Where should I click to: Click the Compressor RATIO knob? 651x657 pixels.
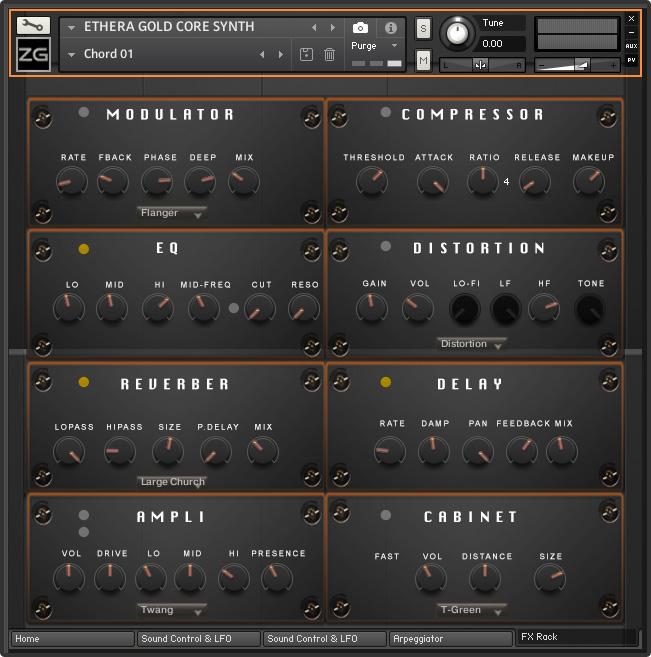(483, 181)
